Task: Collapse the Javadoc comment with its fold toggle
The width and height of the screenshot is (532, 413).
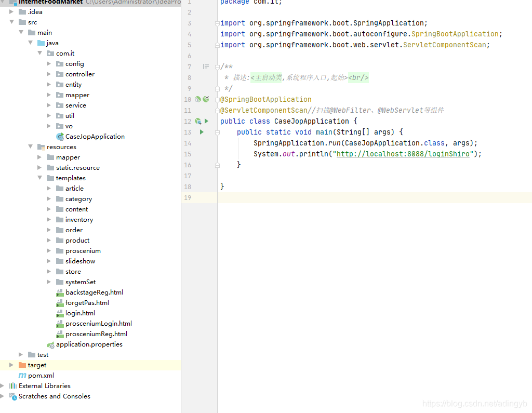Action: (x=218, y=67)
